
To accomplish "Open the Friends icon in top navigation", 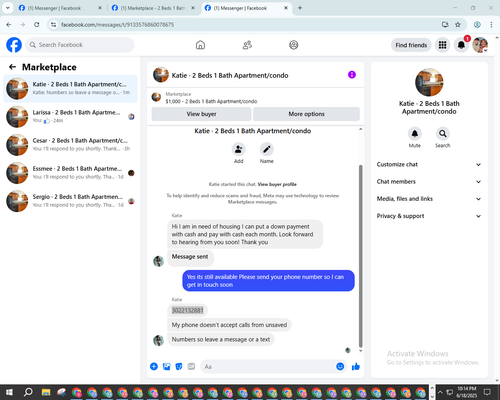I will coord(247,45).
